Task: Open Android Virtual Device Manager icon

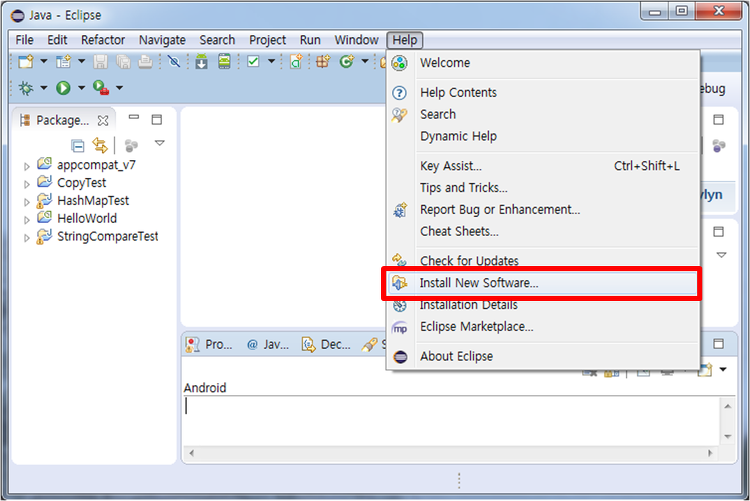Action: 224,61
